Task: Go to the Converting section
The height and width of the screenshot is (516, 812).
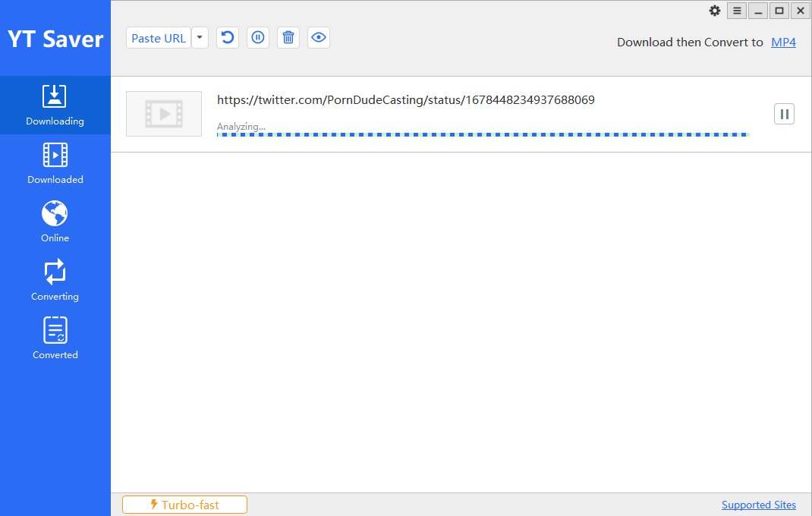Action: 55,280
